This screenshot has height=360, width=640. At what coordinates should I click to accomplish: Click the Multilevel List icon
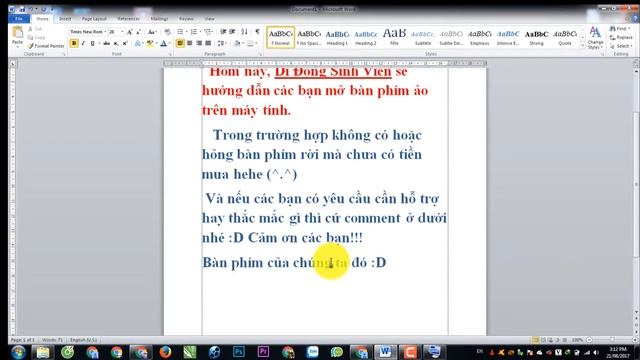(208, 32)
